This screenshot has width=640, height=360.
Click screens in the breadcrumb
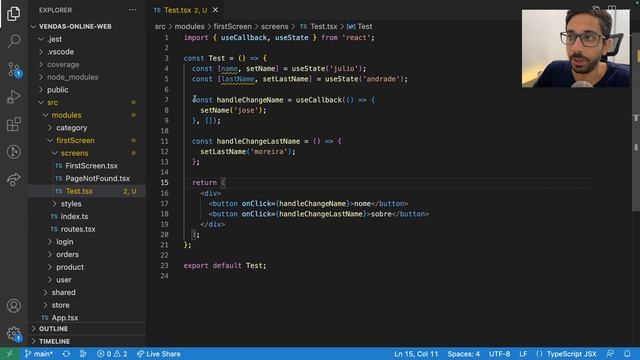pyautogui.click(x=274, y=27)
